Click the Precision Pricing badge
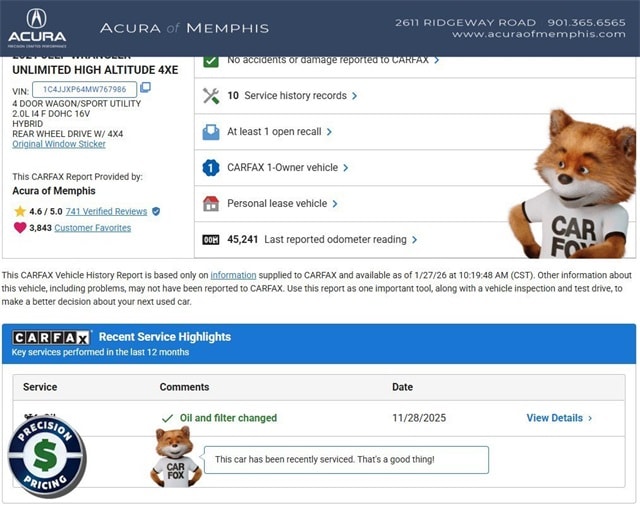Screen dimensions: 640x506 click(46, 456)
